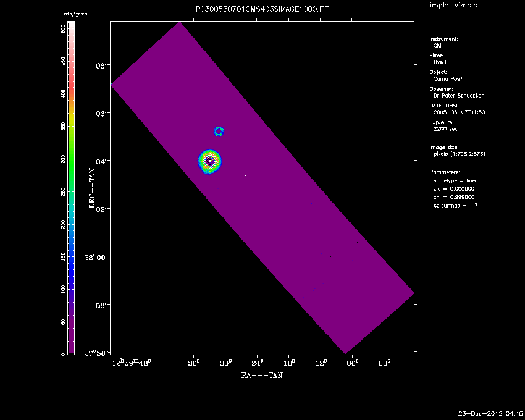This screenshot has height=420, width=525.
Task: Click the RA tick label 36s
Action: pos(194,363)
